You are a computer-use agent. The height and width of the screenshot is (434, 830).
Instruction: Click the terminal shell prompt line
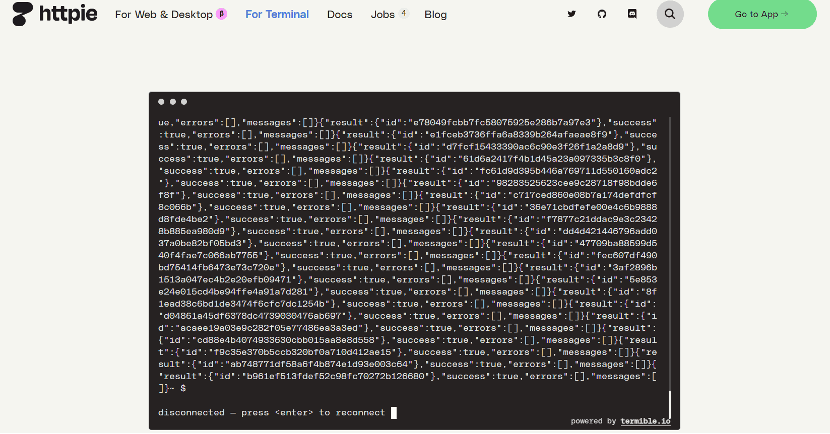168,388
